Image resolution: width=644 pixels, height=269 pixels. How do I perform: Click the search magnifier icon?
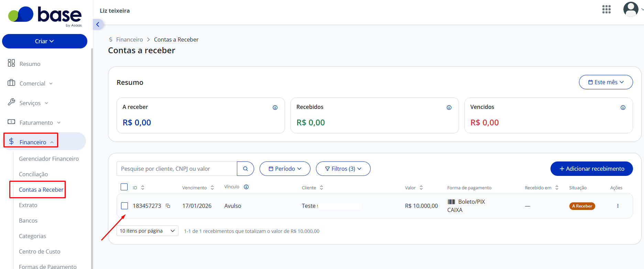(245, 169)
